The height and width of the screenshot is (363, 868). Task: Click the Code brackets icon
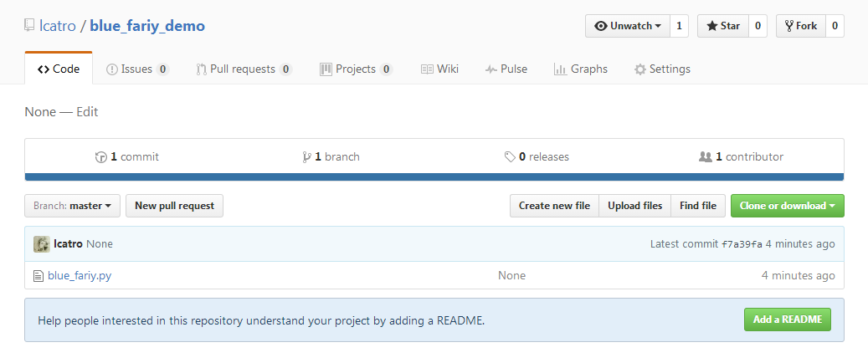coord(44,69)
